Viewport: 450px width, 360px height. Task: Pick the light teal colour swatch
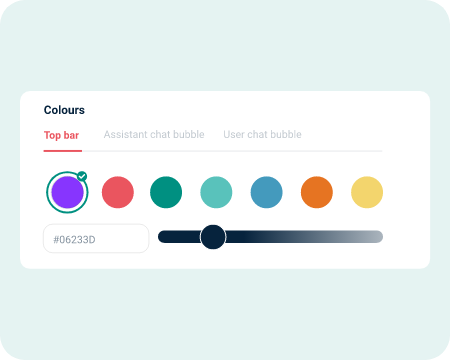(216, 192)
